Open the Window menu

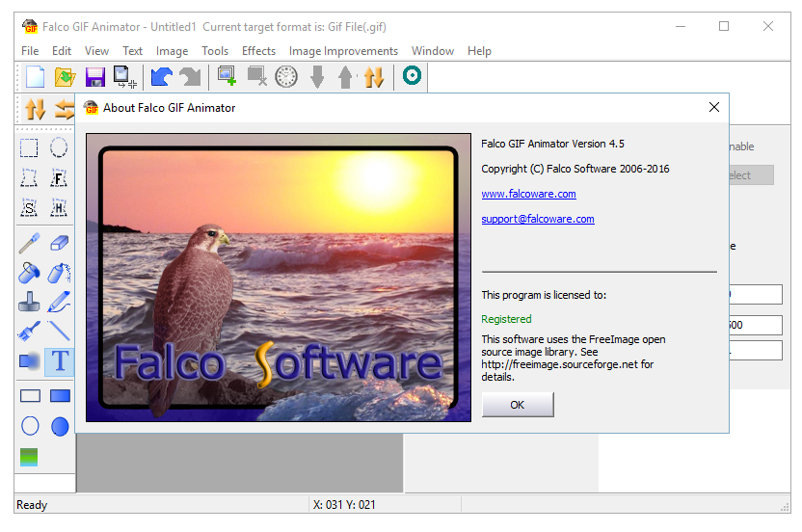point(433,51)
